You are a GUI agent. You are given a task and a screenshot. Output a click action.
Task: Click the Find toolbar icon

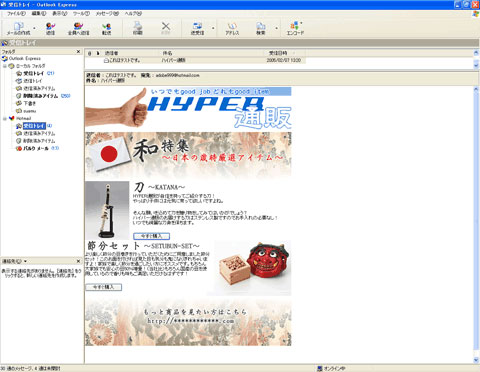coord(261,28)
